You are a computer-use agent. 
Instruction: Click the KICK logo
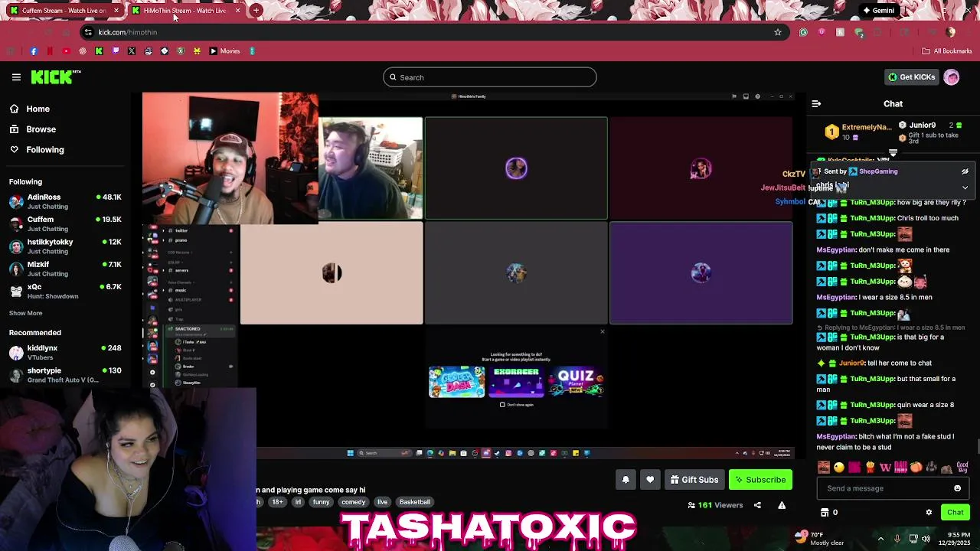tap(55, 77)
